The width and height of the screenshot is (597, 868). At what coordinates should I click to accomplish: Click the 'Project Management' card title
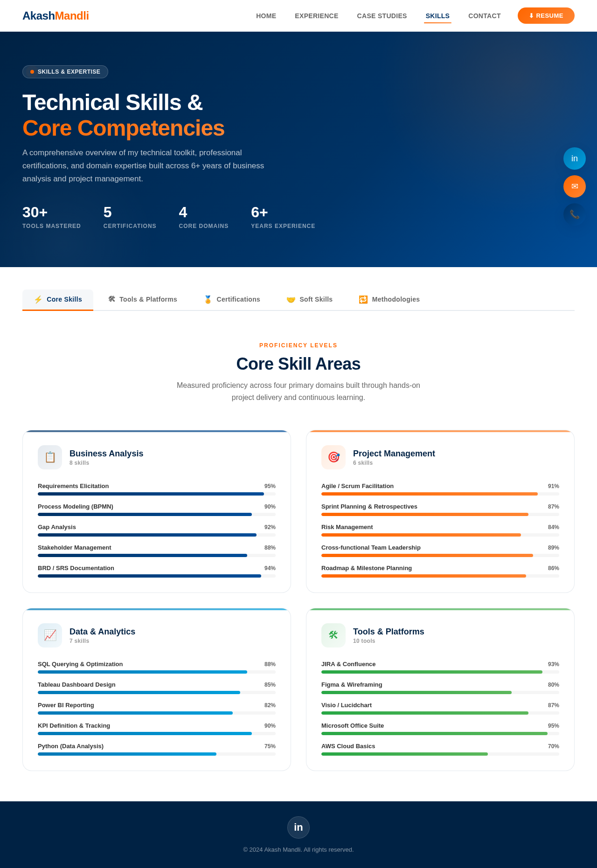394,454
